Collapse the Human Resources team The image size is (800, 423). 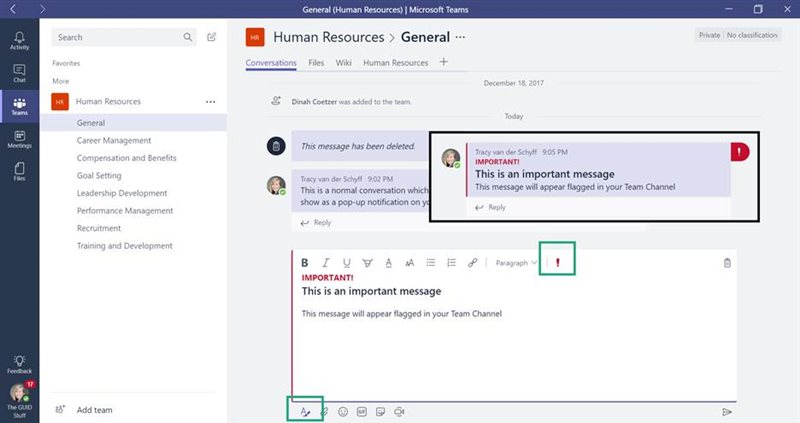(x=108, y=102)
